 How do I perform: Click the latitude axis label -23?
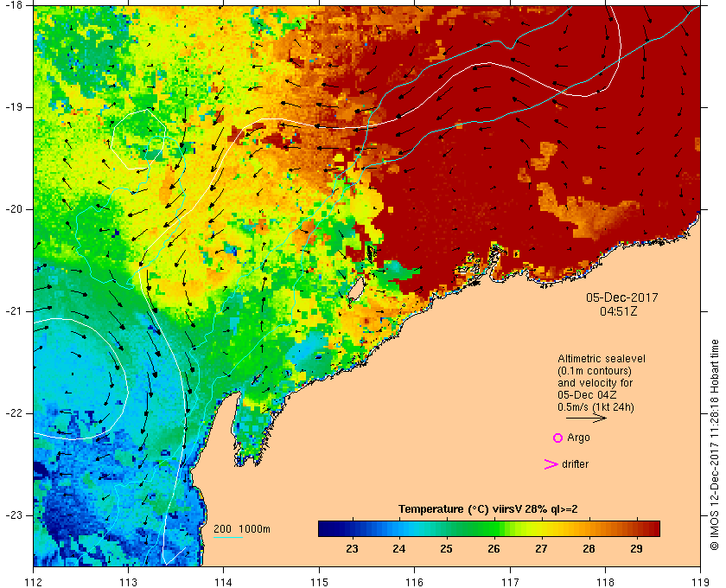12,514
